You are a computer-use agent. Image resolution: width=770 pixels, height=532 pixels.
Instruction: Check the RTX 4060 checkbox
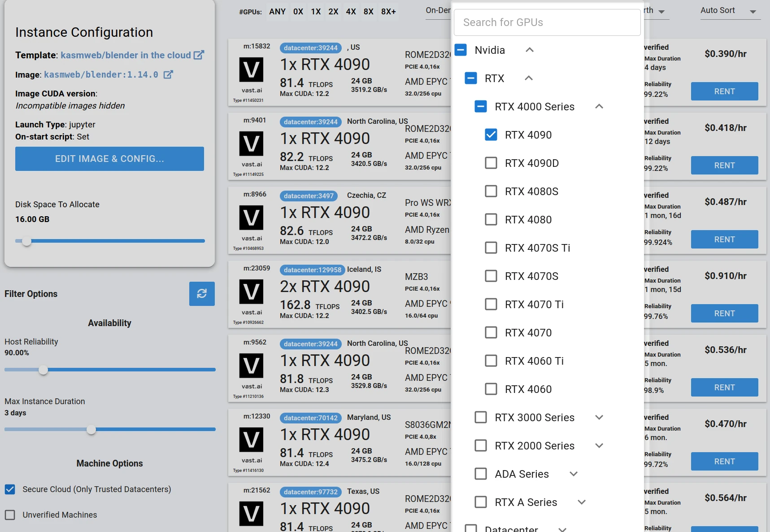pyautogui.click(x=491, y=389)
